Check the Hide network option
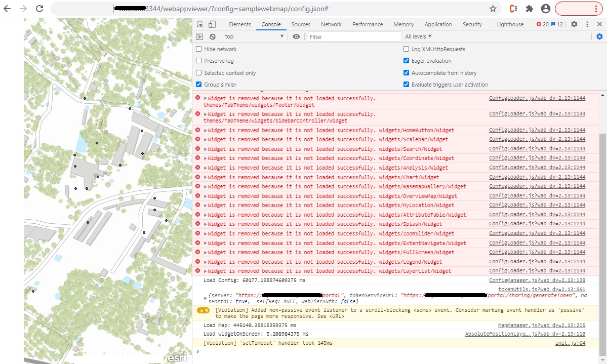Screen dimensions: 607x364 198,49
